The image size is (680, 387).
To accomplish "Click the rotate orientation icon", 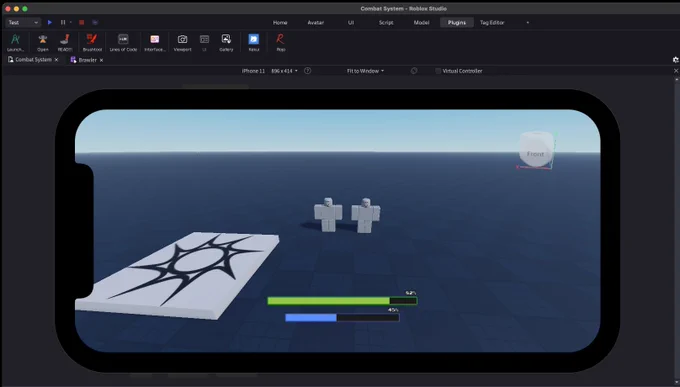I will pos(414,71).
